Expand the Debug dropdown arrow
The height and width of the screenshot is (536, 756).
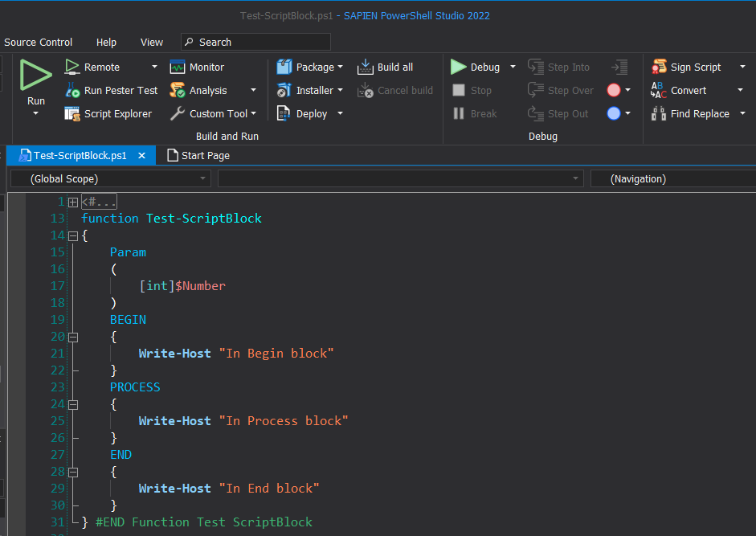pyautogui.click(x=513, y=67)
